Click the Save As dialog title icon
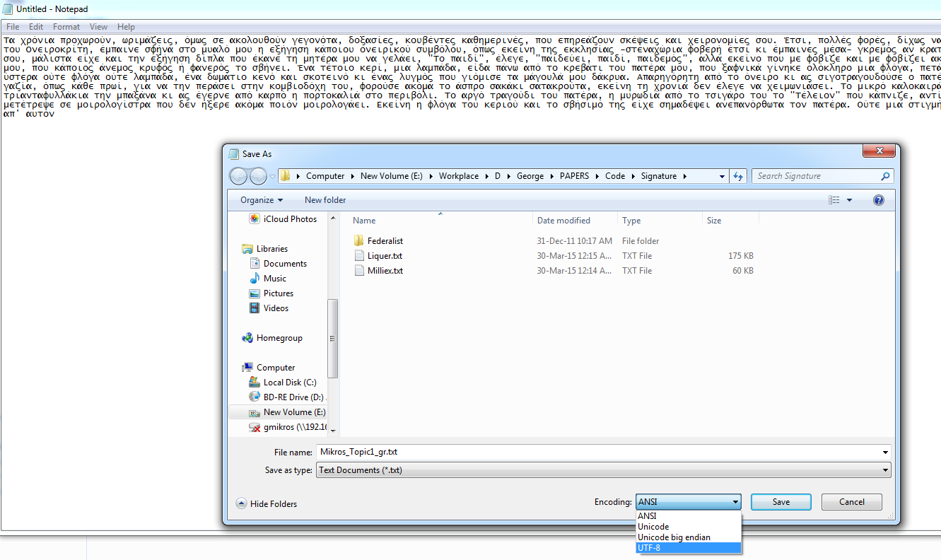This screenshot has width=941, height=560. [235, 153]
